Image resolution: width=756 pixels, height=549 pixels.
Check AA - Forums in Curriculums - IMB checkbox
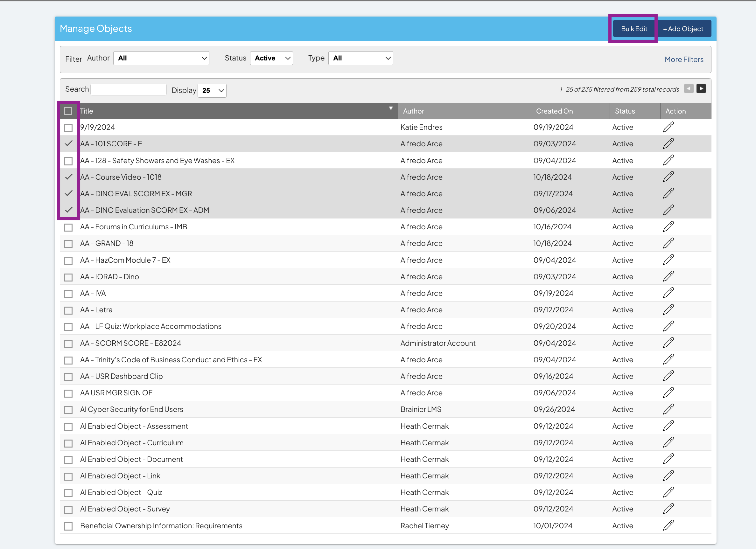point(68,227)
